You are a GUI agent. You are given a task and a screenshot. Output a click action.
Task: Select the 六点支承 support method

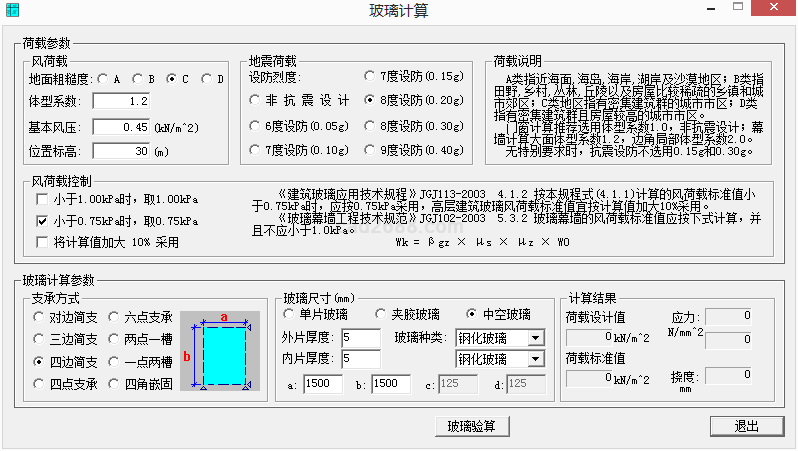tap(115, 316)
